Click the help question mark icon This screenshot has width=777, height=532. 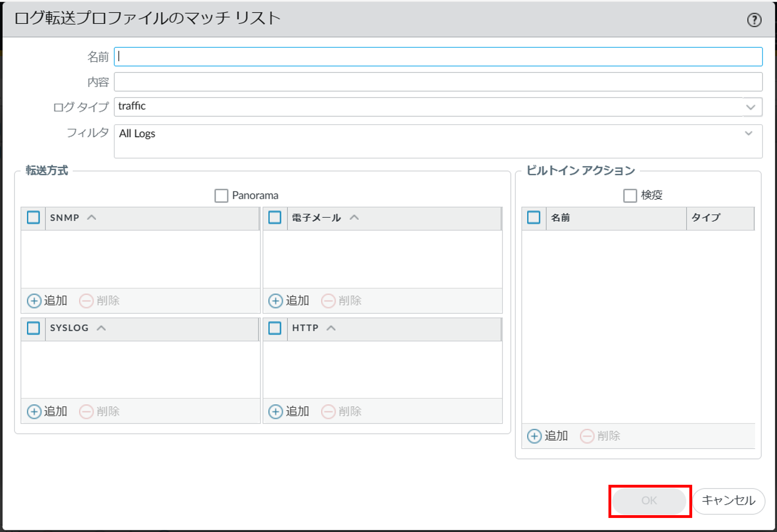754,20
